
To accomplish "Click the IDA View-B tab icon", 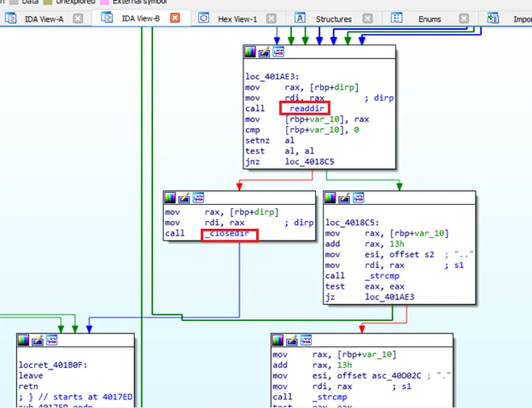I will [x=107, y=17].
